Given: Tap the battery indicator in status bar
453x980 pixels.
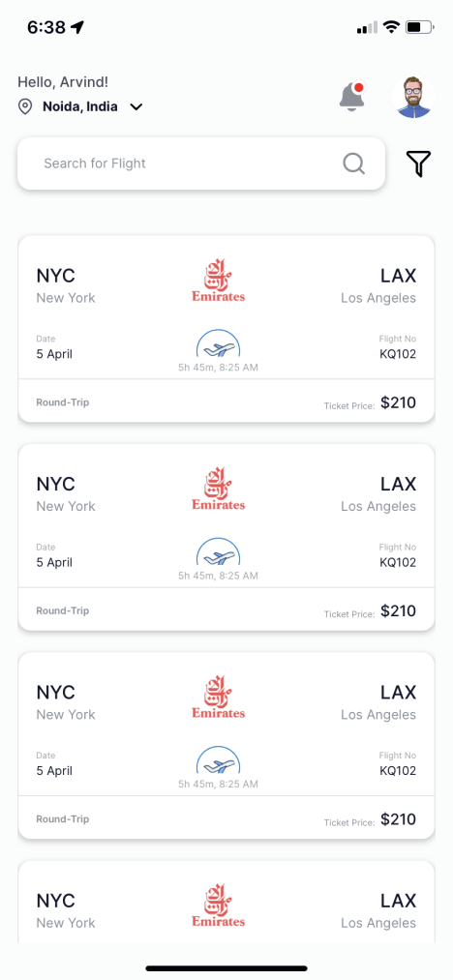Looking at the screenshot, I should (x=420, y=27).
